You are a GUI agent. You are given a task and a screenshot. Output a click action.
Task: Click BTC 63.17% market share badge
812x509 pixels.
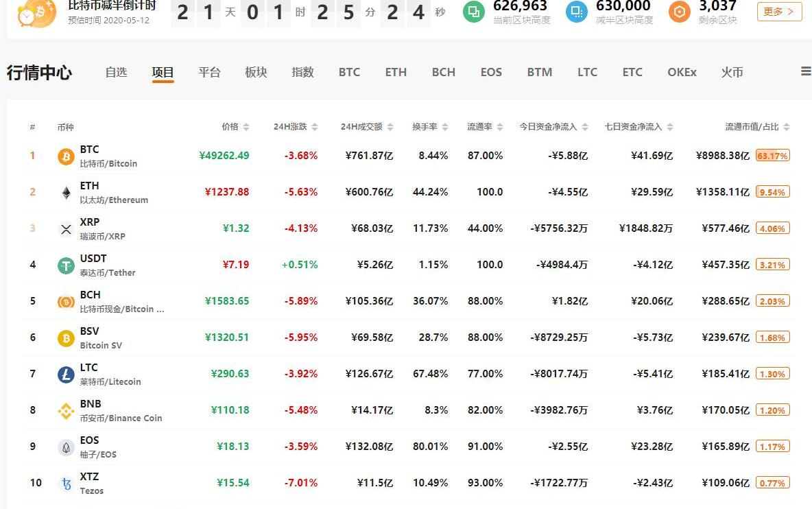pyautogui.click(x=772, y=156)
